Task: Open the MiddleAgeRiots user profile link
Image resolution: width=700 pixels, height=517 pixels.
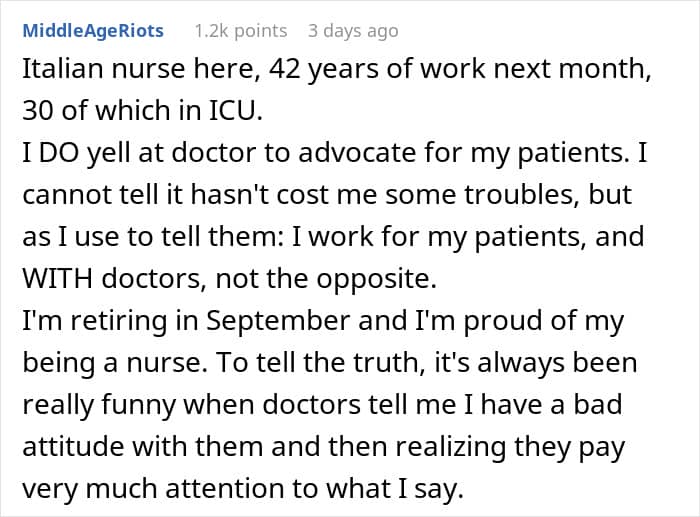Action: [x=93, y=31]
